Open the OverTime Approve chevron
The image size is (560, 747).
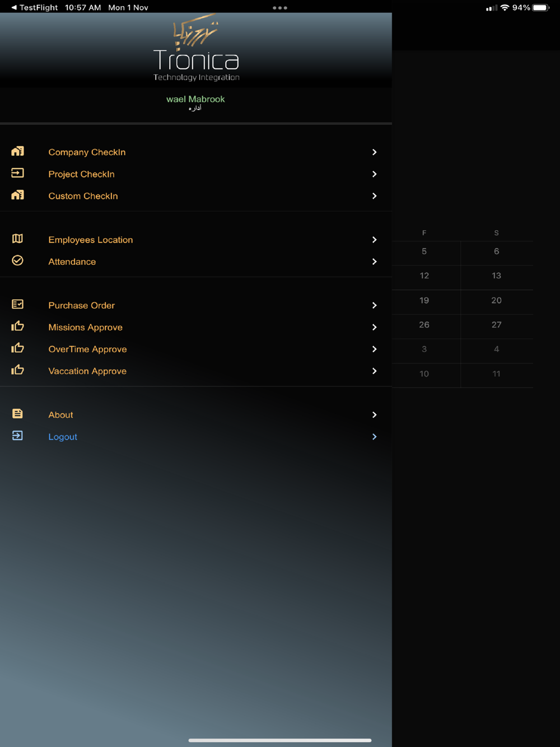[x=375, y=349]
